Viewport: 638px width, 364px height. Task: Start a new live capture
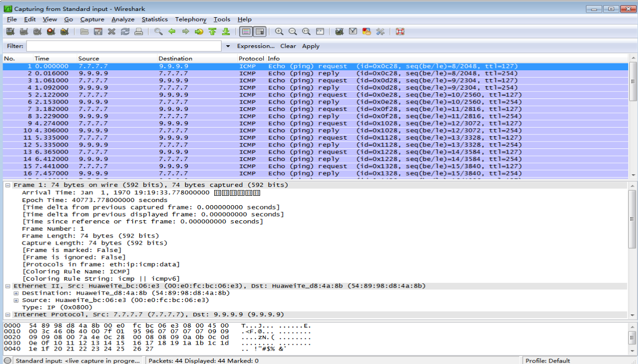click(x=37, y=32)
